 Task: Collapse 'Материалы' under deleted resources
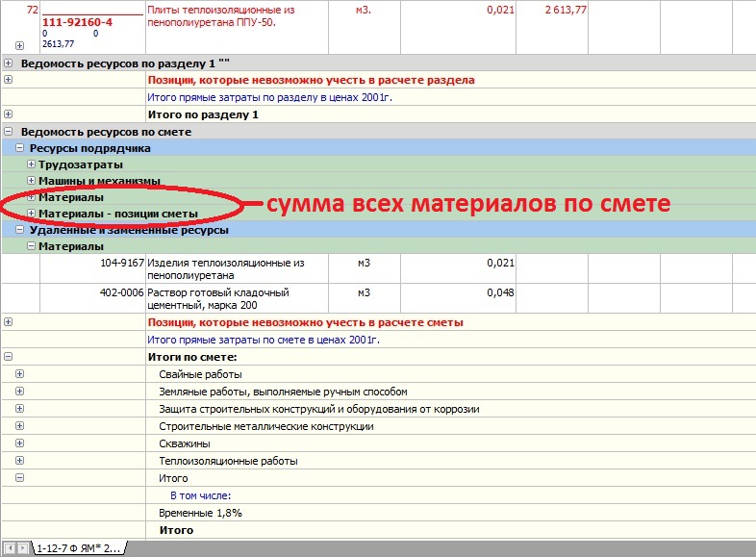31,246
